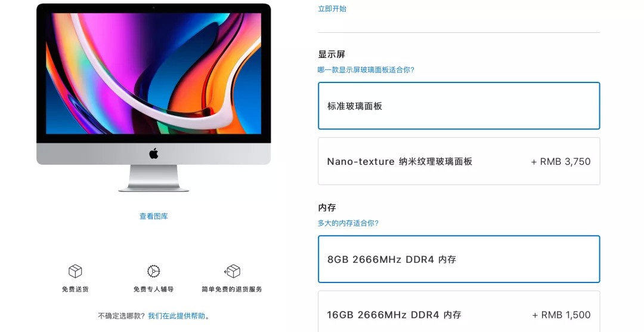The image size is (644, 332).
Task: Click the 免费送货 label
Action: (75, 289)
